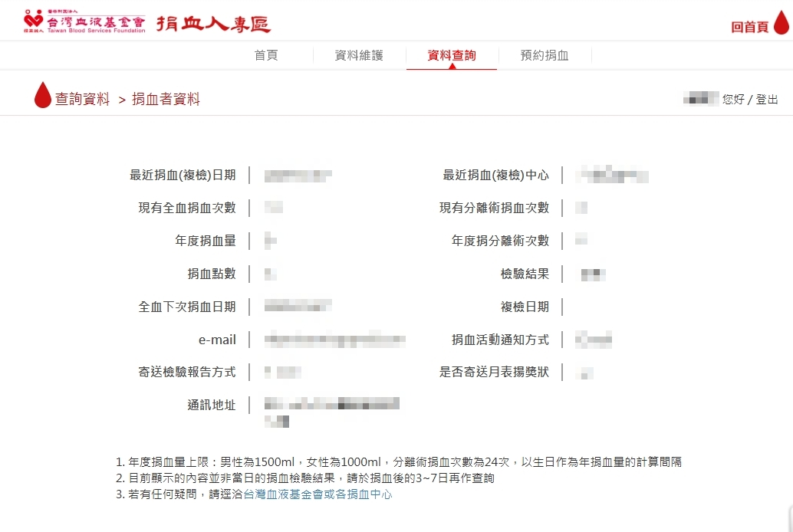Click the 捐血人專區 header title

click(214, 23)
